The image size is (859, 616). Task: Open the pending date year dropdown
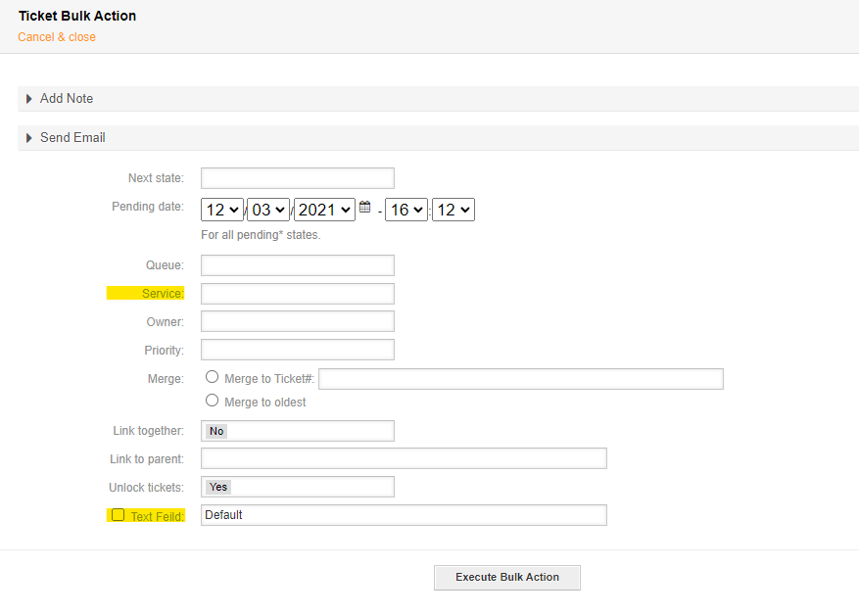[324, 210]
